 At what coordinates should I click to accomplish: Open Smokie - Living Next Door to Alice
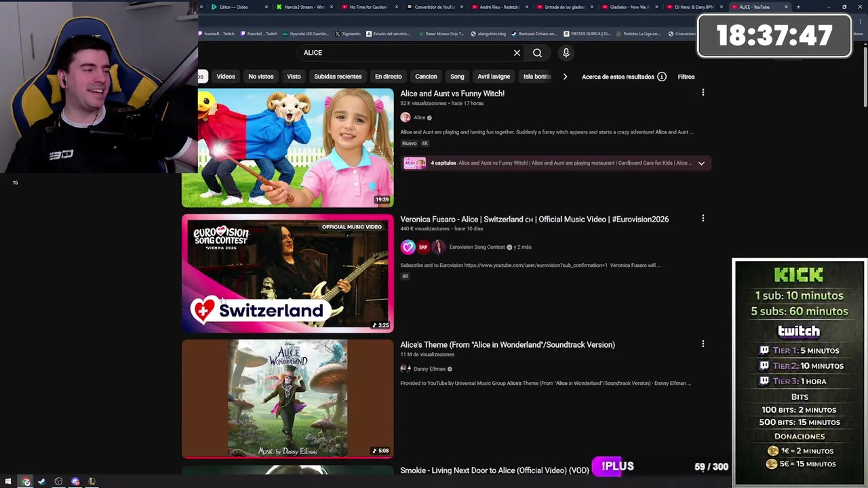[x=494, y=470]
